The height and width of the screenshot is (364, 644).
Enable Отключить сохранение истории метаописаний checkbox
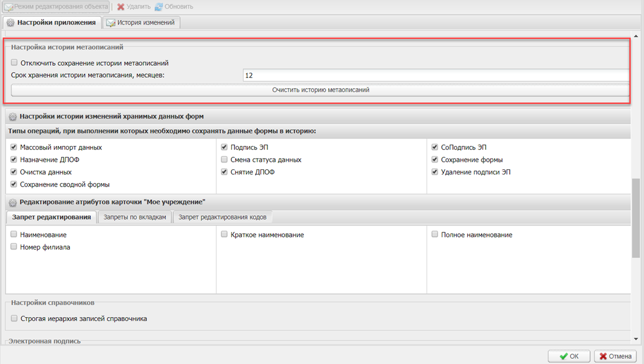(14, 63)
